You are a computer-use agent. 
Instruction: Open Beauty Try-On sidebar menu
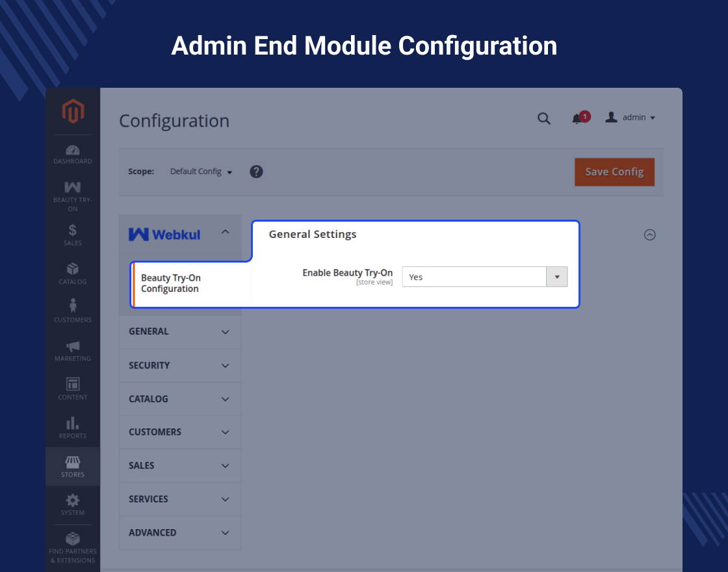(73, 195)
